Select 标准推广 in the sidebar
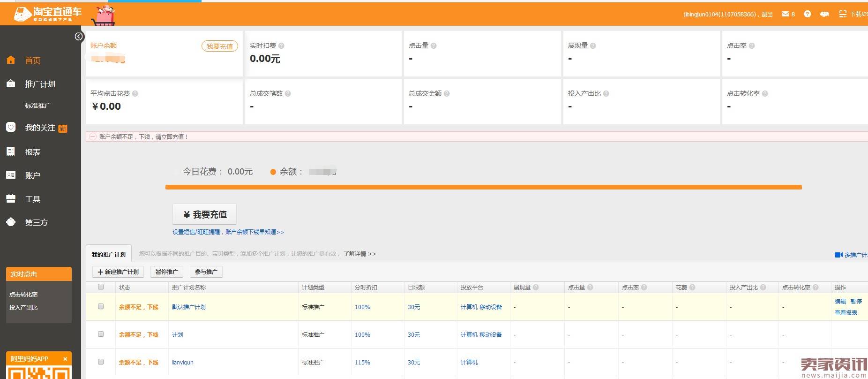Image resolution: width=868 pixels, height=379 pixels. click(x=38, y=106)
